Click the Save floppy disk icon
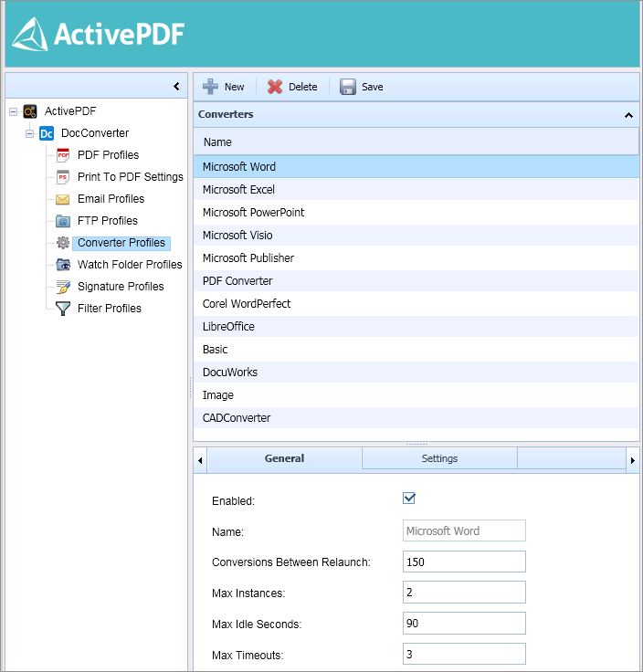643x672 pixels. coord(348,87)
